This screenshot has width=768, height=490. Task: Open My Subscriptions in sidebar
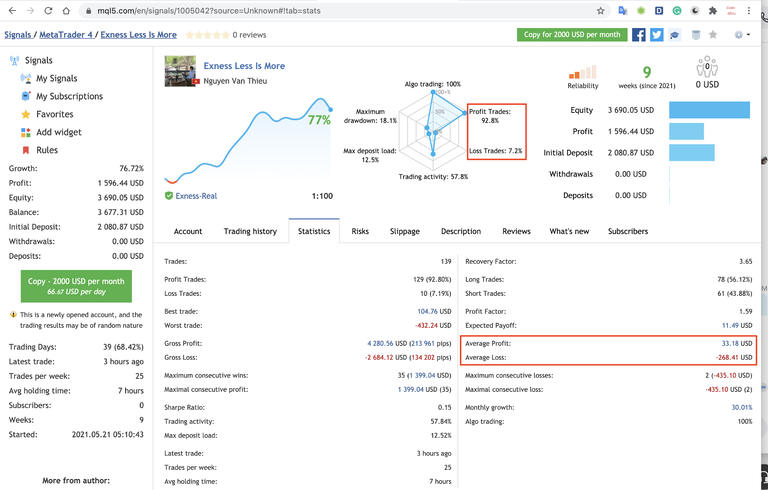click(69, 96)
